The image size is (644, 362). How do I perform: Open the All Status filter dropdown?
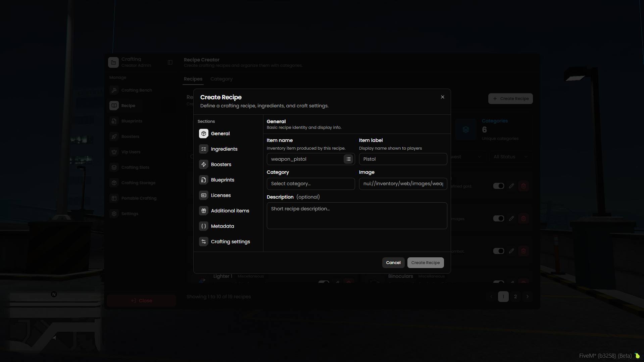pyautogui.click(x=511, y=157)
